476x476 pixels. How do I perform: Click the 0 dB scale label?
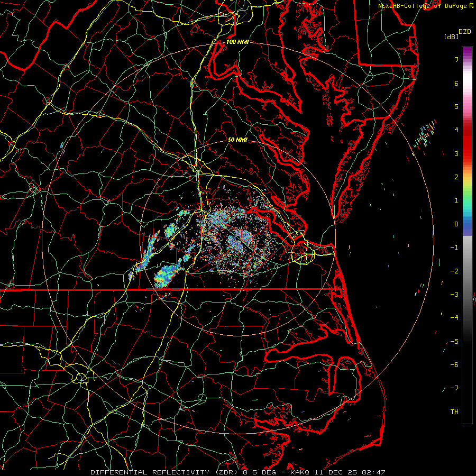456,224
